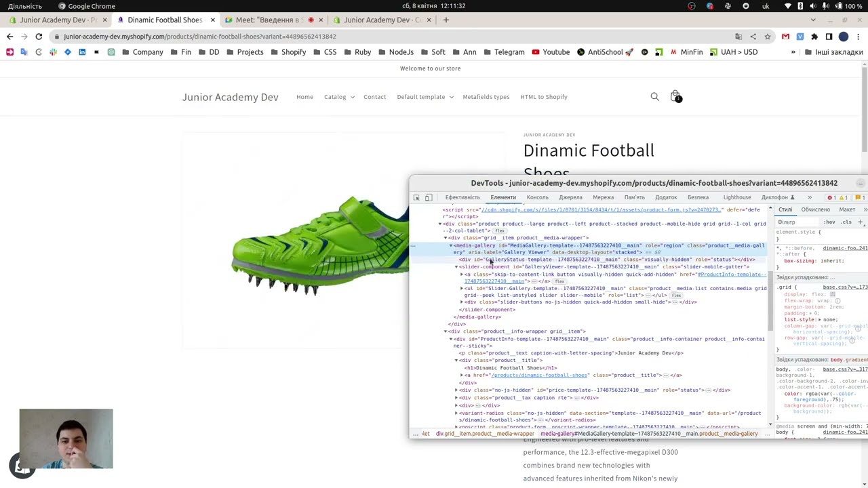Click the DevTools error count badge
This screenshot has width=868, height=488.
click(831, 197)
